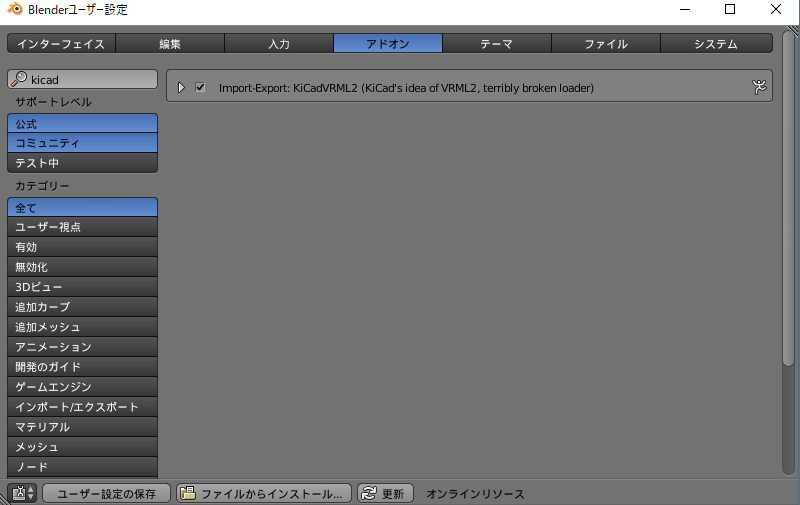Viewport: 800px width, 505px height.
Task: Select the ノード category
Action: 82,467
